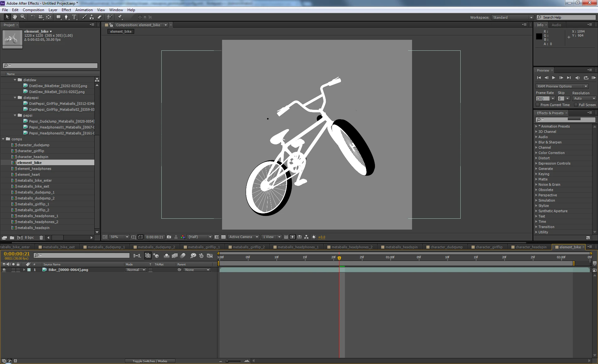Viewport: 598px width, 364px height.
Task: Open the (Half) resolution dropdown
Action: point(200,237)
